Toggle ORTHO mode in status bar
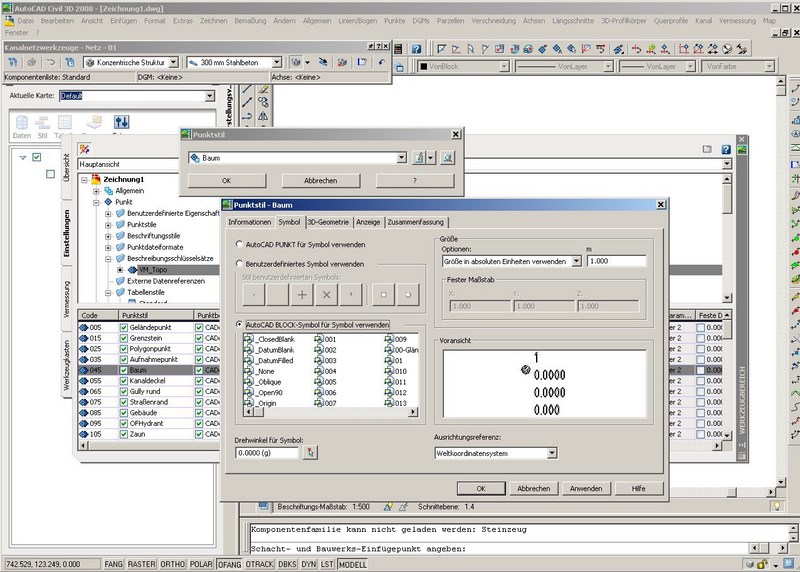This screenshot has height=572, width=800. 172,564
